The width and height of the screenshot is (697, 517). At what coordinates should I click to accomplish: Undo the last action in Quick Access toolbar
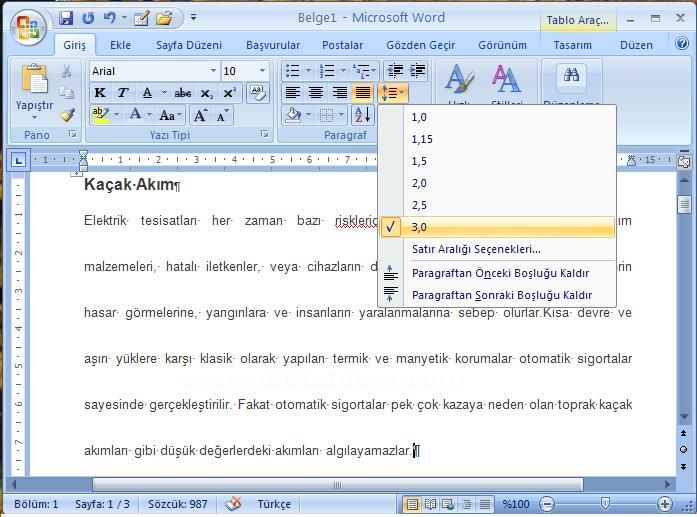coord(109,18)
